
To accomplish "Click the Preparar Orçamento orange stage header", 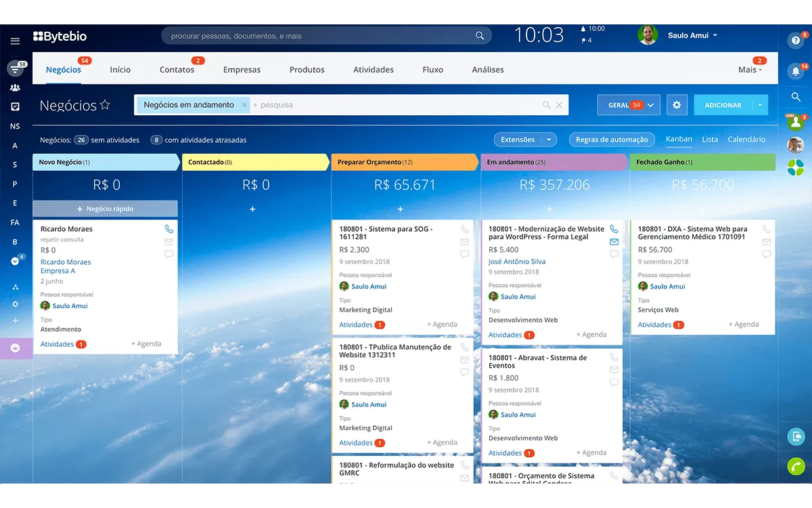I will pyautogui.click(x=405, y=163).
